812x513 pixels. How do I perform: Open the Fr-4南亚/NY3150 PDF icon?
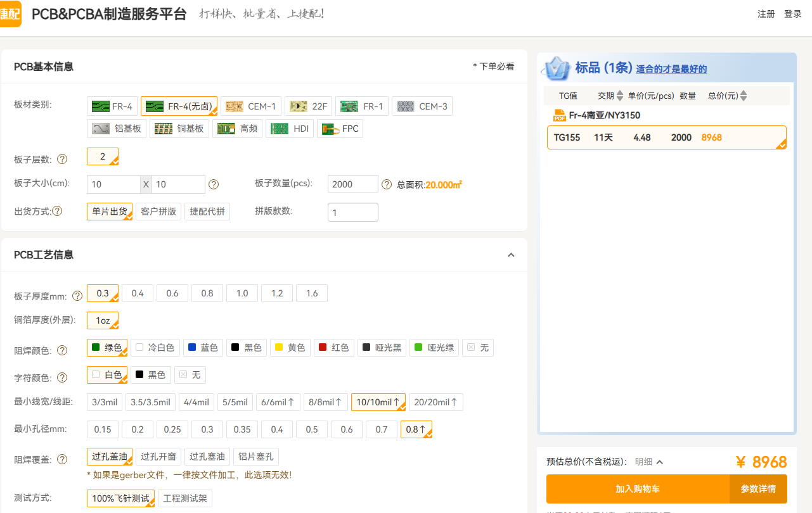coord(559,115)
